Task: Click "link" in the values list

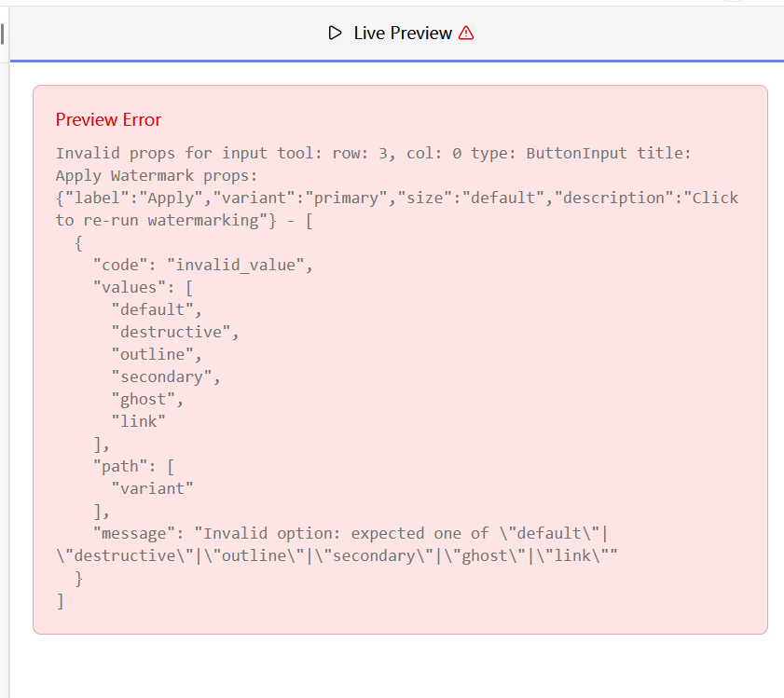Action: (138, 421)
